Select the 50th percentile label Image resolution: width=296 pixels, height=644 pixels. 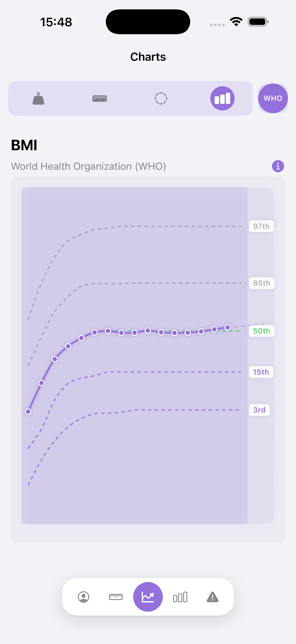pyautogui.click(x=261, y=331)
